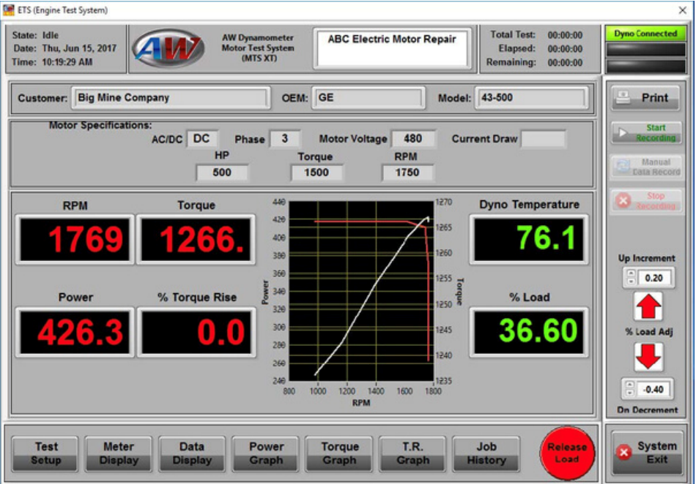
Task: Click the Stop Recording button
Action: (647, 199)
